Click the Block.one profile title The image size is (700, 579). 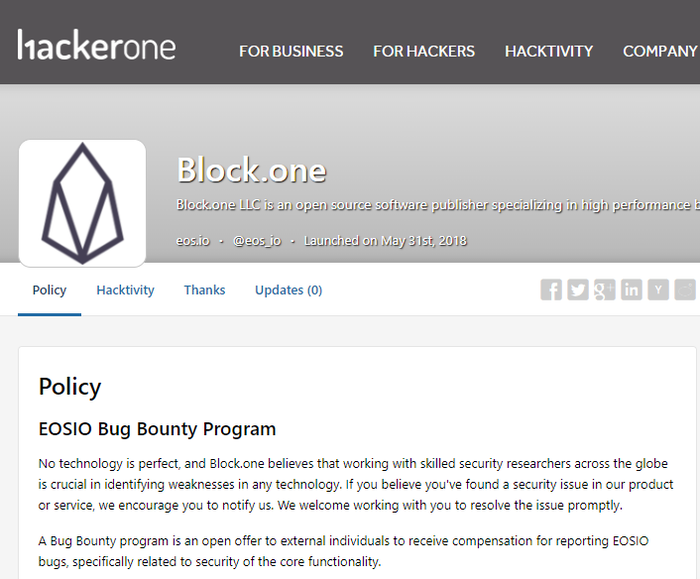coord(252,170)
